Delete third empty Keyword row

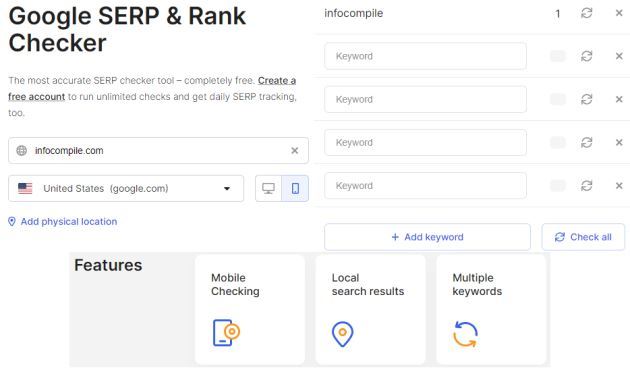(619, 143)
